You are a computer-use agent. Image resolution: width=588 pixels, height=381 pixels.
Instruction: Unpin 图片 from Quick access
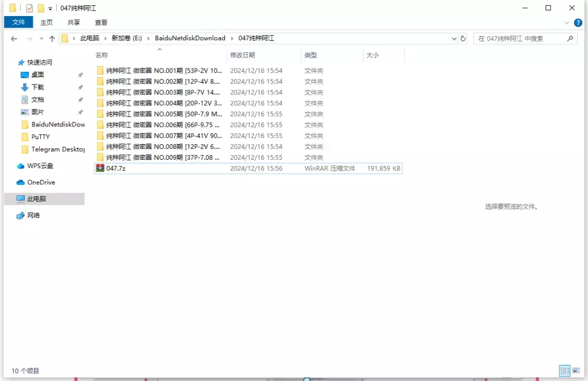pos(81,112)
